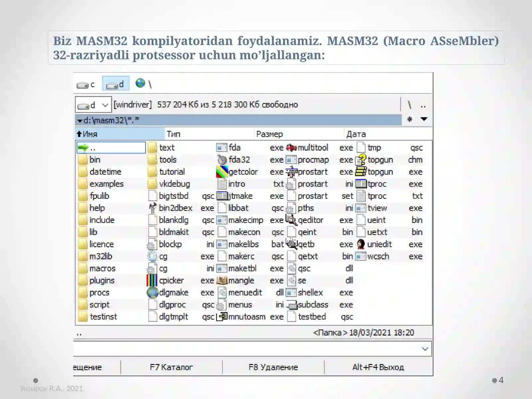Click the makecimp exe icon
Viewport: 532px width, 399px height.
click(x=221, y=220)
